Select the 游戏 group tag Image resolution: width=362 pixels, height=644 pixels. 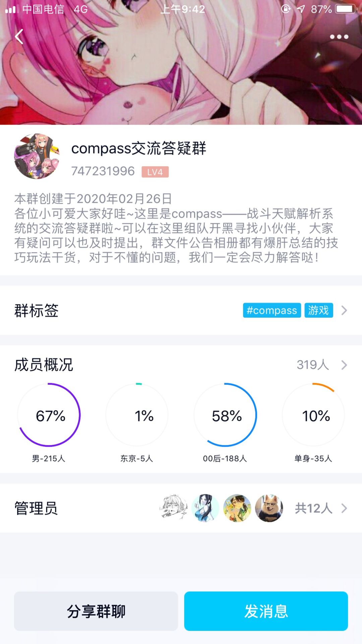coord(318,310)
